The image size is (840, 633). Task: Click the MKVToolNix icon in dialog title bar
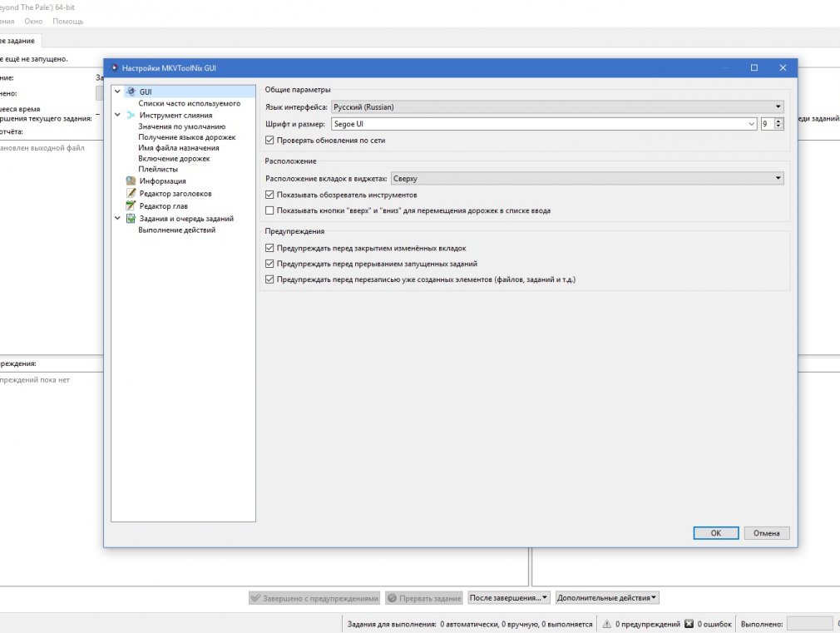(x=114, y=67)
